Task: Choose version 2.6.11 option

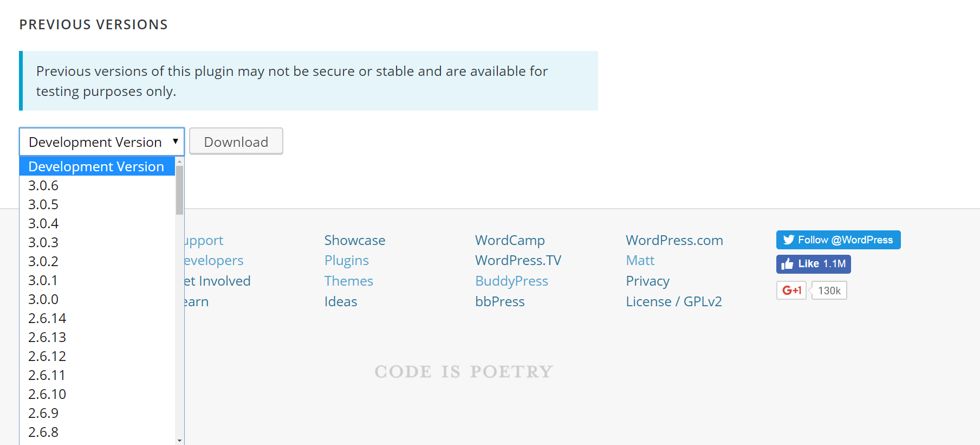Action: (x=98, y=375)
